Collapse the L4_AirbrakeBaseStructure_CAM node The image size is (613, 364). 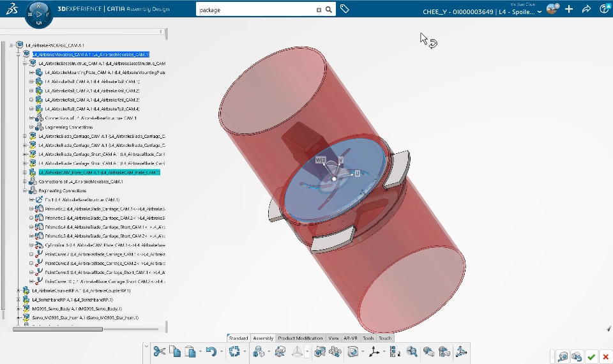25,63
